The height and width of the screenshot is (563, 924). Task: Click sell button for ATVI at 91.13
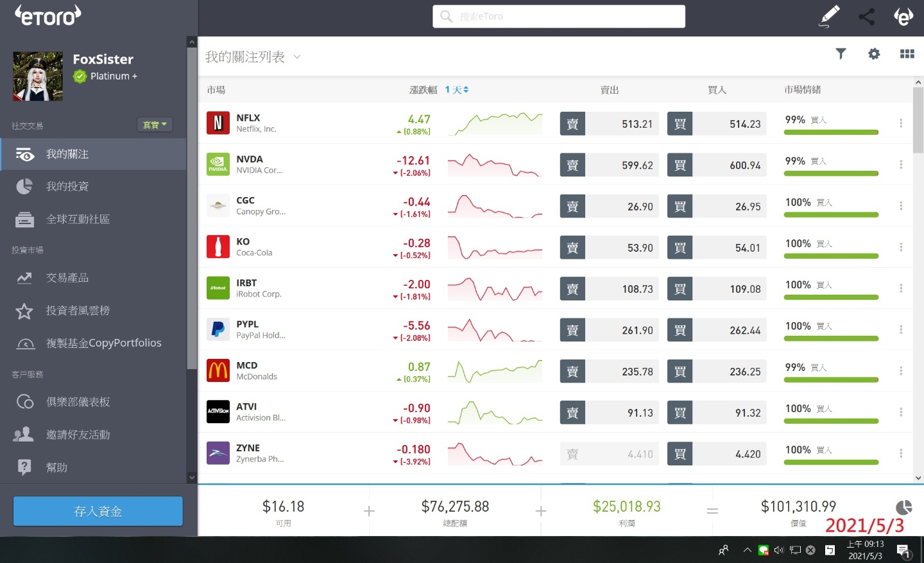609,413
